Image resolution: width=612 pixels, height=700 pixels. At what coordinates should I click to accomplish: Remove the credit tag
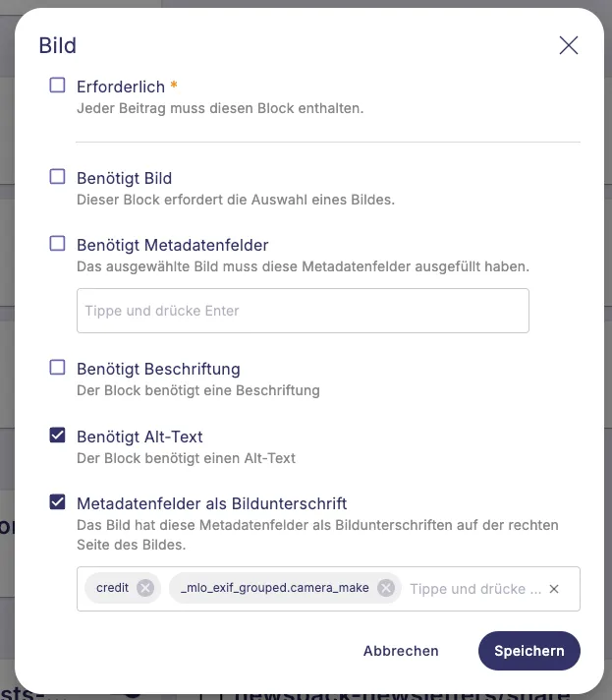coord(145,588)
